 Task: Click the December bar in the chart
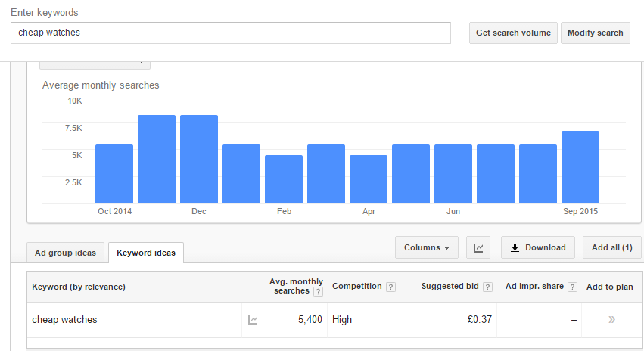coord(199,159)
